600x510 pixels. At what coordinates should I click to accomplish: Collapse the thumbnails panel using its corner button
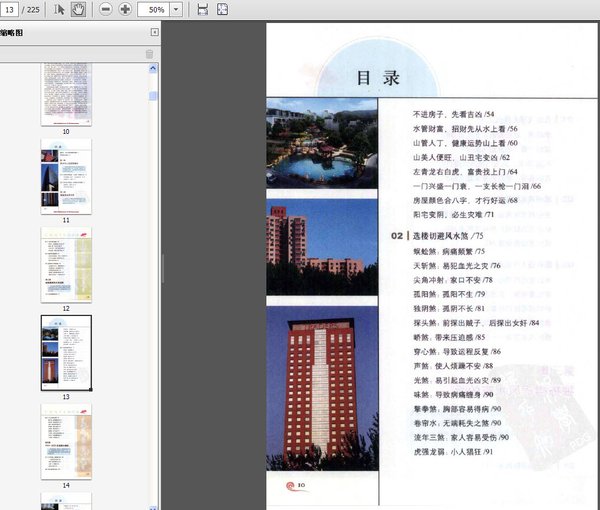pos(155,32)
